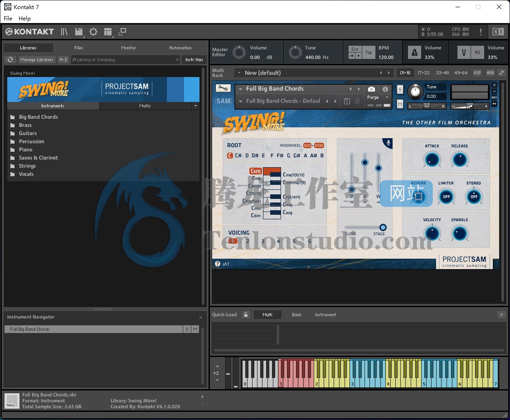The height and width of the screenshot is (420, 510).
Task: Toggle the SUS modwheel mode
Action: [307, 145]
